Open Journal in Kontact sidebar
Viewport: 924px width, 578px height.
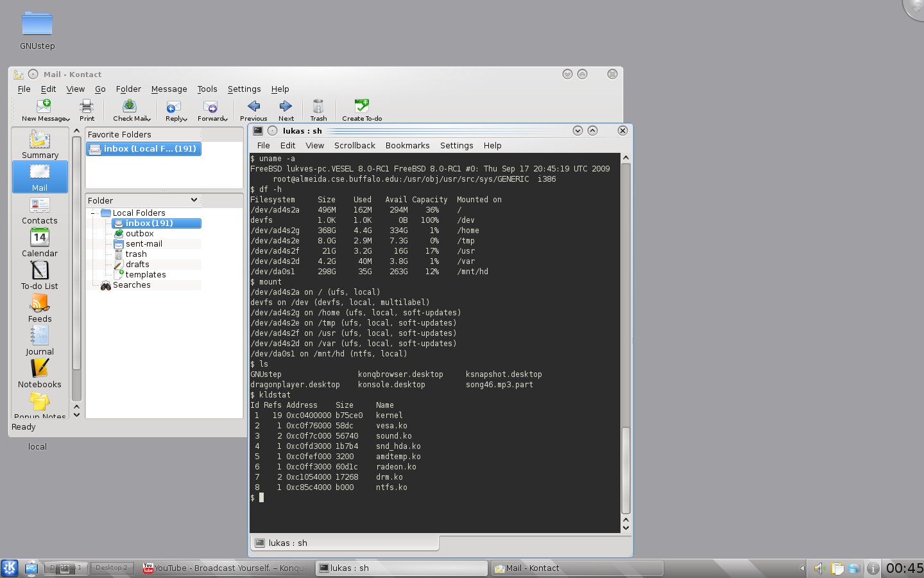[40, 341]
